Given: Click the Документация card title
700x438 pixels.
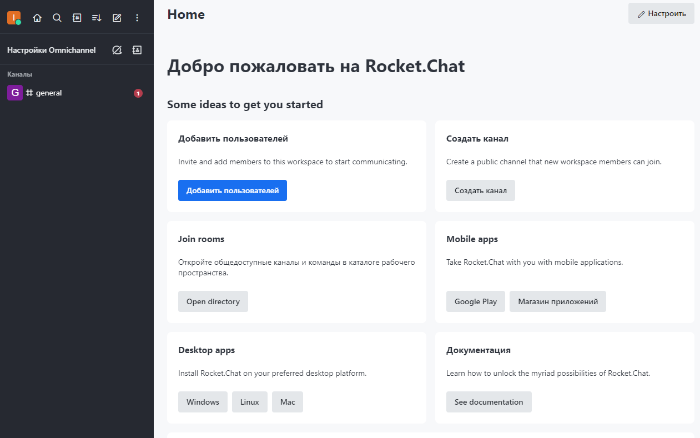Looking at the screenshot, I should 478,350.
